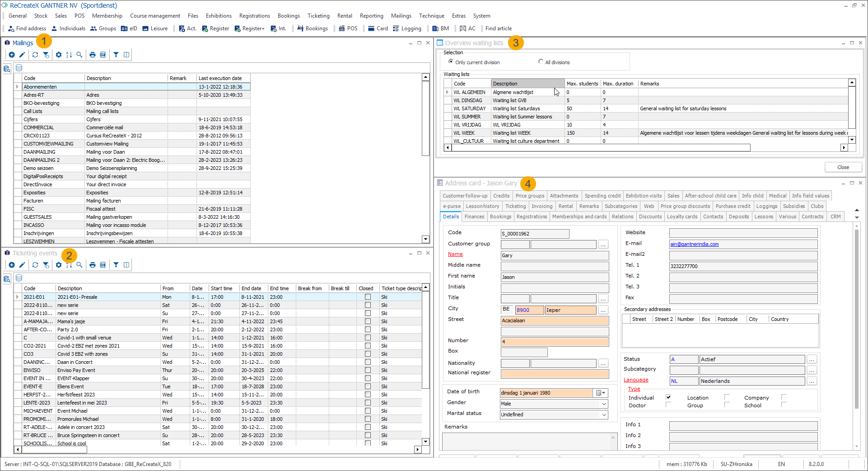Expand the Marital status combo box
868x471 pixels.
604,414
